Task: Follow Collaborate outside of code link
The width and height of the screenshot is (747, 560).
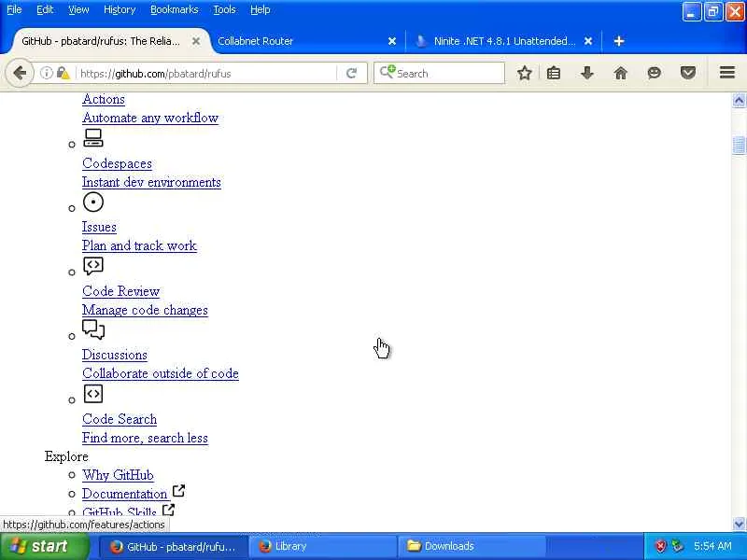Action: coord(160,373)
